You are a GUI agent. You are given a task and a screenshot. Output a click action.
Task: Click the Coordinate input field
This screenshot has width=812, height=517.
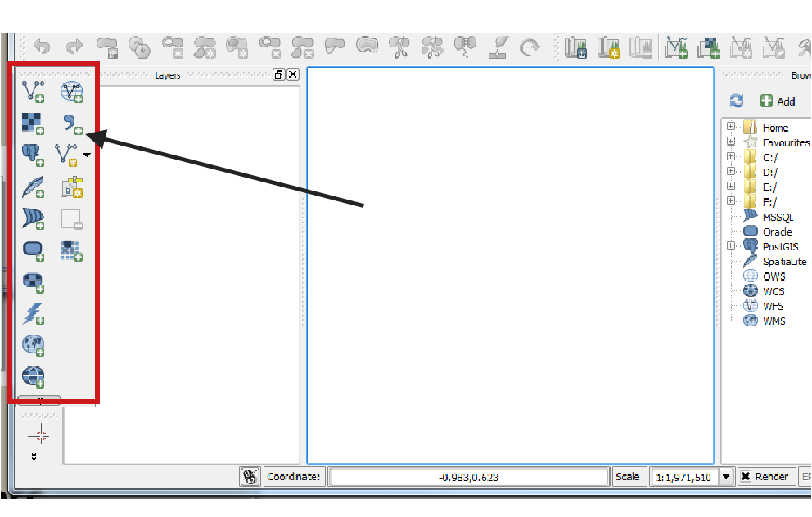click(469, 476)
